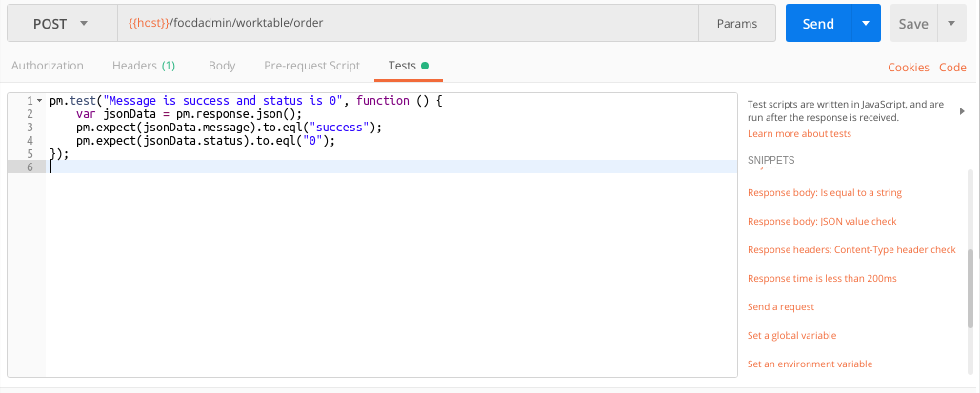Open the HTTP method POST dropdown
980x393 pixels.
tap(61, 24)
